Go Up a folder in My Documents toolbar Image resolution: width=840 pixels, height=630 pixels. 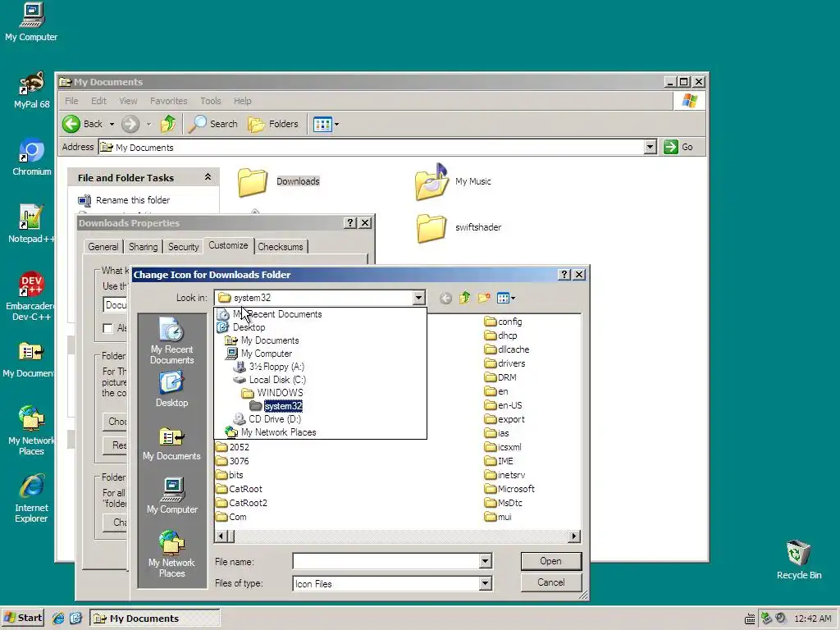tap(168, 124)
